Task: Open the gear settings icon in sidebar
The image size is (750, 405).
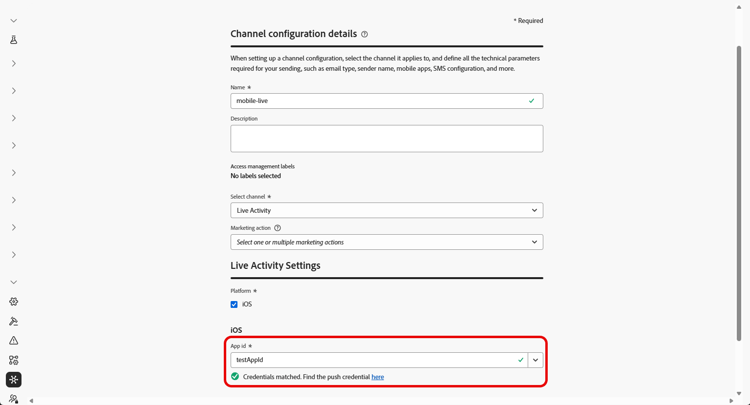Action: tap(14, 302)
